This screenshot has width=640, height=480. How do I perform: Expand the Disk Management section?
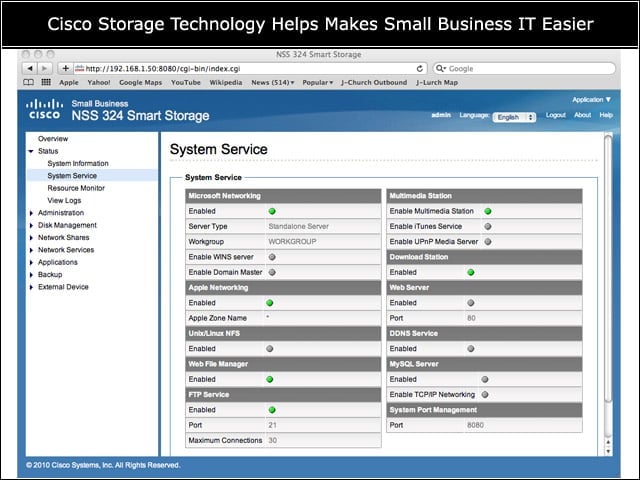click(x=31, y=225)
